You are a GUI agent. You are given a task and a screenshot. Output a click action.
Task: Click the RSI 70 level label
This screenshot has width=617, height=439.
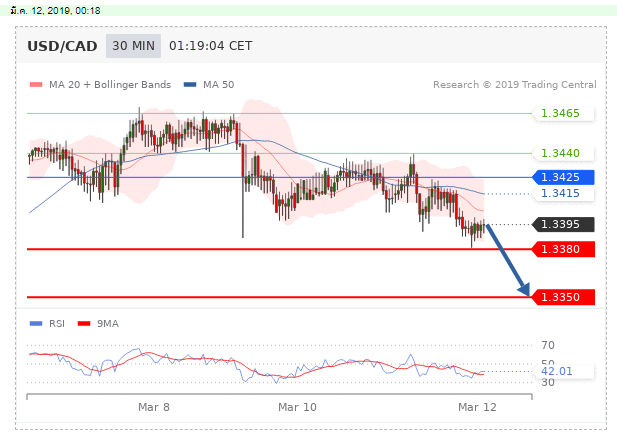(548, 345)
